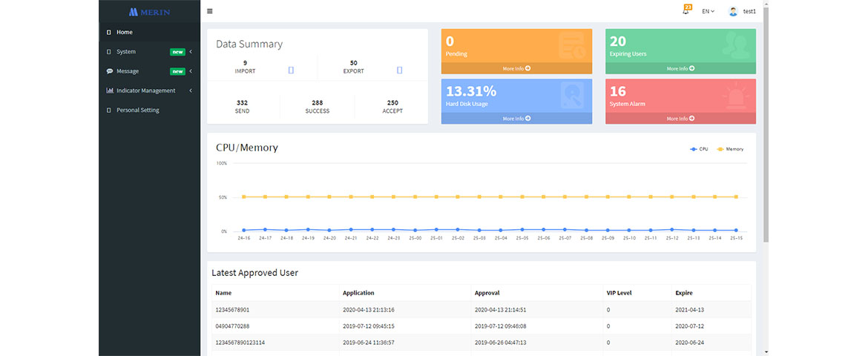Click More Info on System Alarm card
This screenshot has width=868, height=356.
click(680, 119)
